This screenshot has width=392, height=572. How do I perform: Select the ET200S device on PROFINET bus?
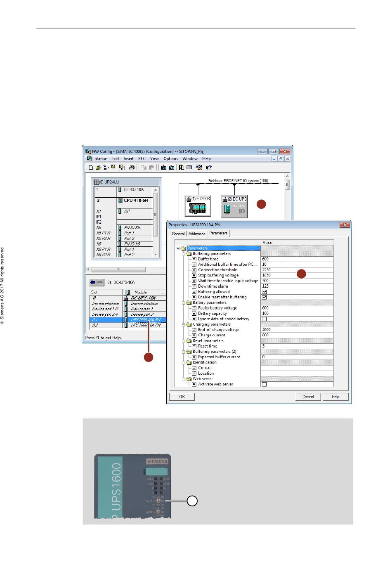(198, 206)
